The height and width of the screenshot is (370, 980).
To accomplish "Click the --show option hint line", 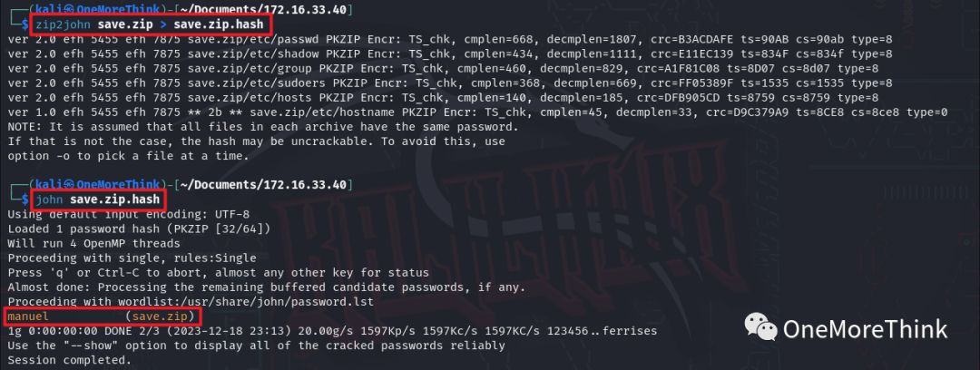I will (x=256, y=346).
